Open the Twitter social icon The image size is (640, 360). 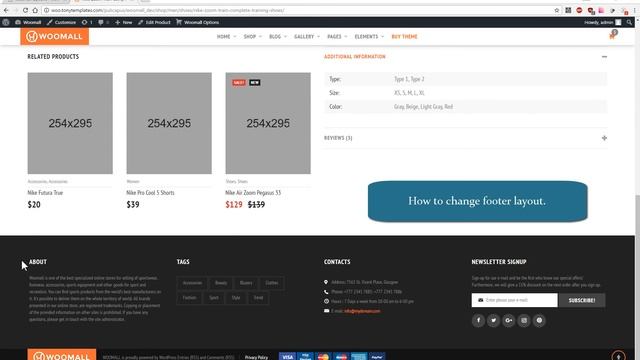[493, 320]
